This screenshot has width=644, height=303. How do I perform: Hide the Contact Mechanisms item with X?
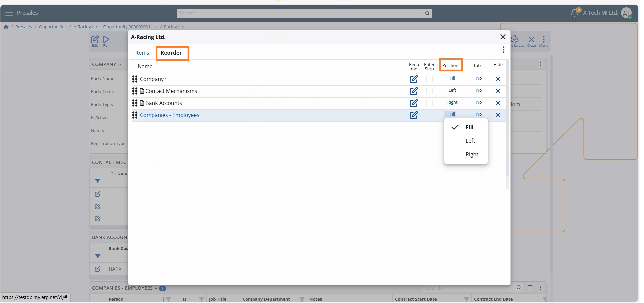(498, 91)
